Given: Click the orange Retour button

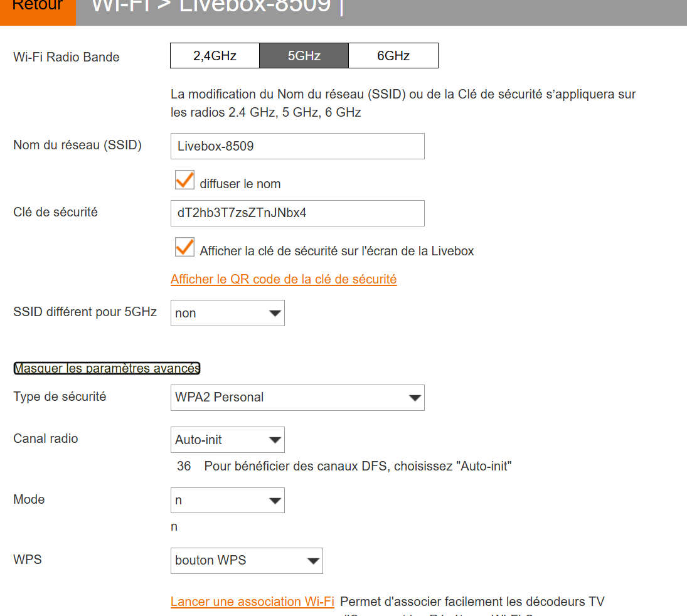Looking at the screenshot, I should (x=38, y=9).
